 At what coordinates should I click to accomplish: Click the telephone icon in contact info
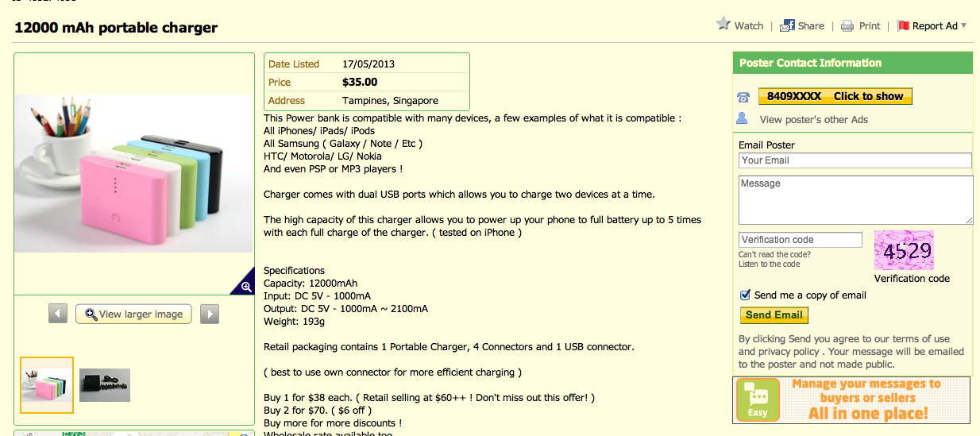point(743,97)
